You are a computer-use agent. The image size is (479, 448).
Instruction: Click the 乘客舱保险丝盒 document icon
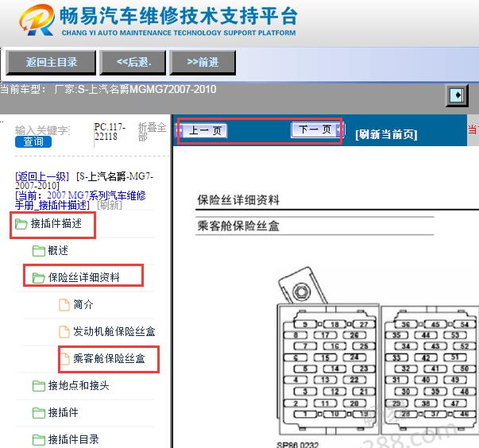(65, 358)
